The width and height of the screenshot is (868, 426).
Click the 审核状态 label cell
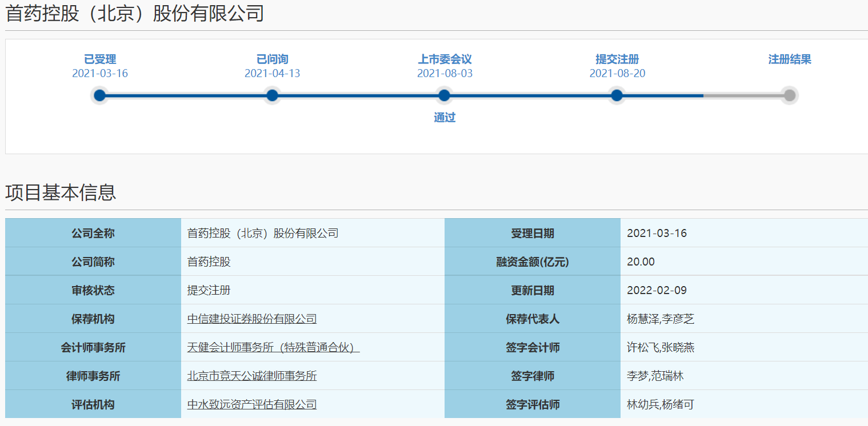point(93,290)
